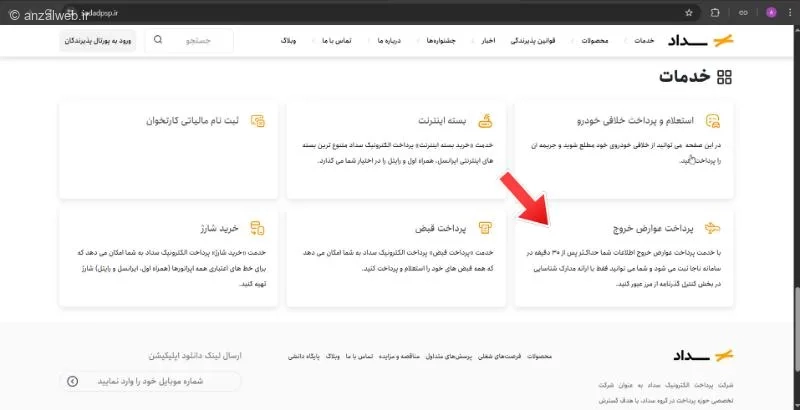800x410 pixels.
Task: Click footer link فرصت‌های شغلی
Action: tap(499, 356)
